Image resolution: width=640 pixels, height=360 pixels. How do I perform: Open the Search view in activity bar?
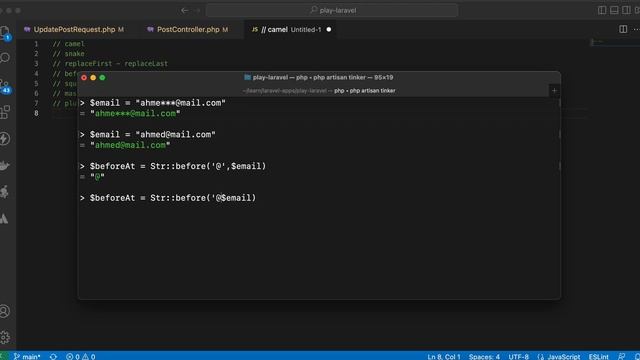[5, 58]
